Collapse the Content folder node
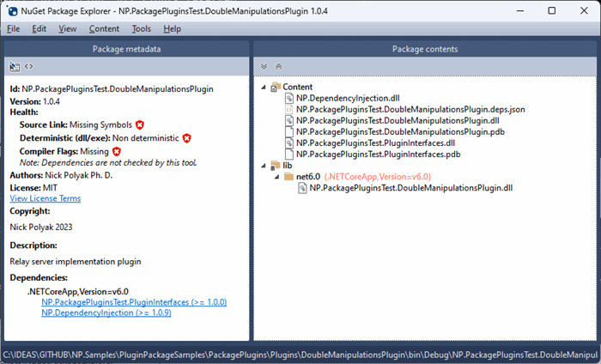 [264, 88]
